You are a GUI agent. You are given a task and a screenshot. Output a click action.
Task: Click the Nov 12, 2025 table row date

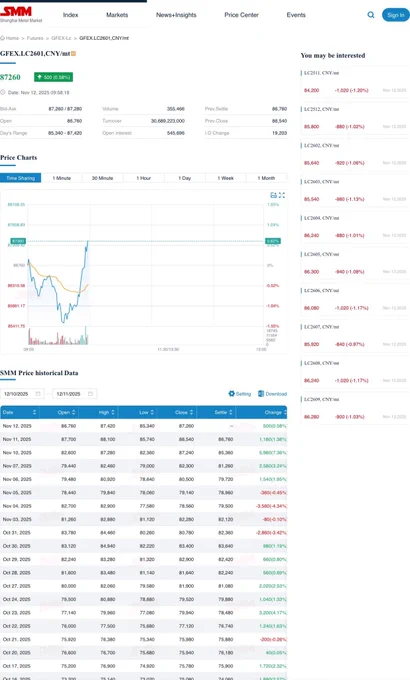click(x=17, y=426)
